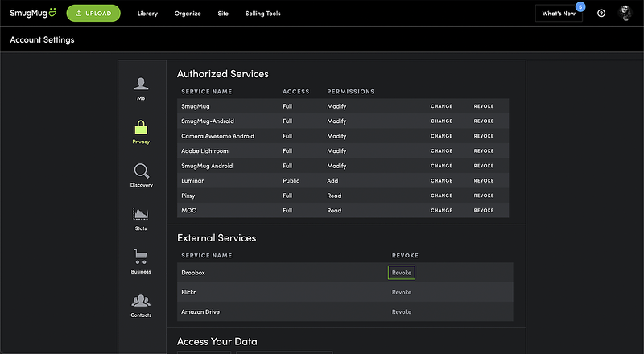The height and width of the screenshot is (354, 644).
Task: Click Luminar's Add permission value
Action: tap(332, 181)
